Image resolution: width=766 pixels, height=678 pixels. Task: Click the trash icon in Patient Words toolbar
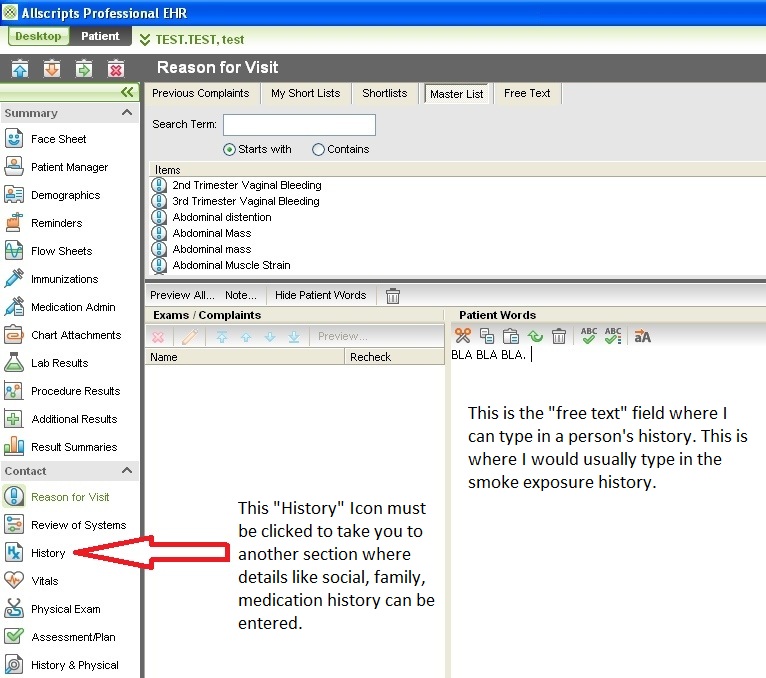(x=558, y=336)
